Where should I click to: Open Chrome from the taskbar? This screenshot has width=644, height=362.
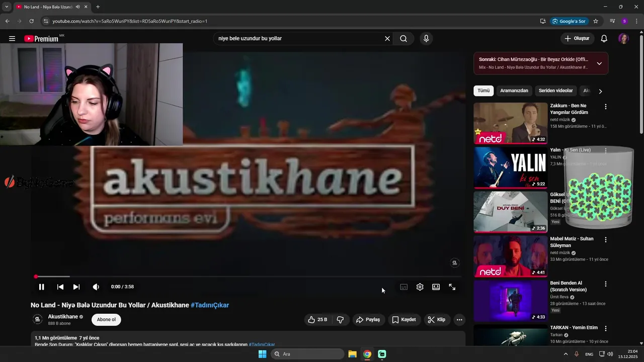367,354
